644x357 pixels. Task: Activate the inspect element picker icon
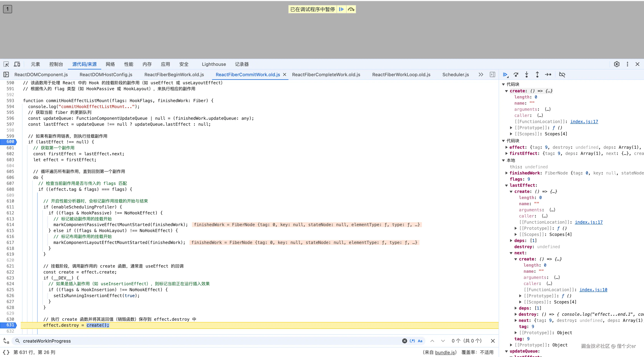6,64
